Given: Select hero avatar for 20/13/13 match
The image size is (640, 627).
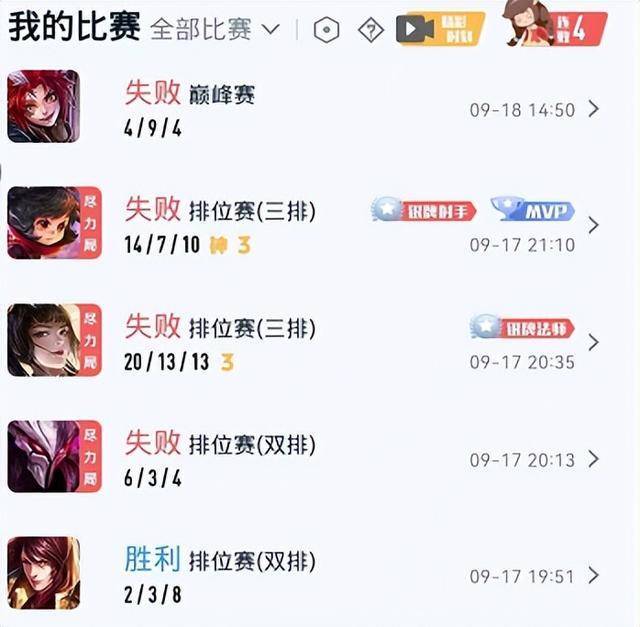Looking at the screenshot, I should (54, 340).
